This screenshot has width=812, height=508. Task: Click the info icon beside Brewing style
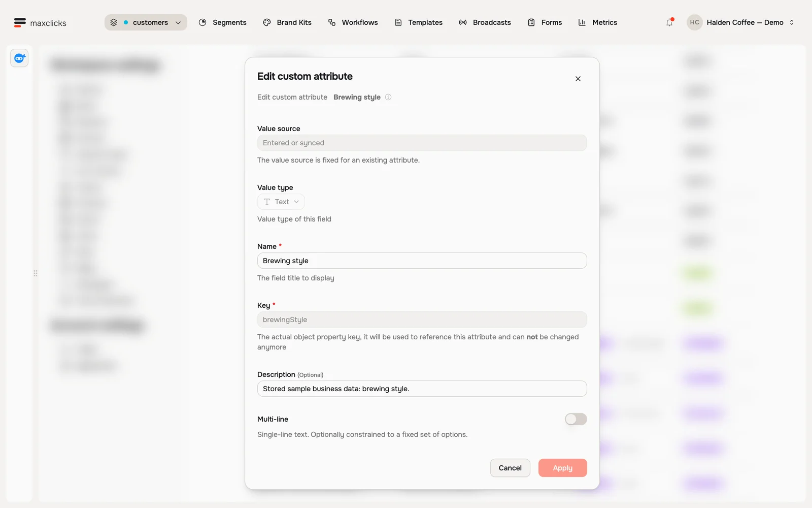click(388, 97)
